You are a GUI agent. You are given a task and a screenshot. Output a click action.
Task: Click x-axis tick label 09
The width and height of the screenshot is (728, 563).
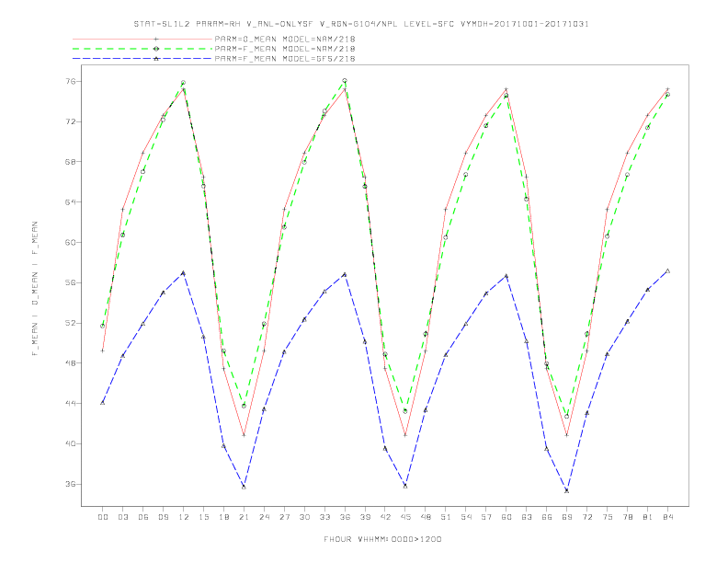pos(164,517)
